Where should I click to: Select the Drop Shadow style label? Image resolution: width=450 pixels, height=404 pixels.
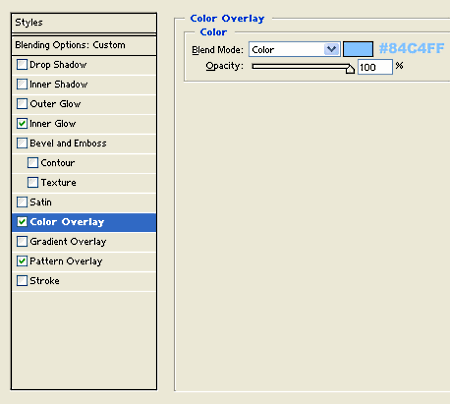[x=58, y=65]
